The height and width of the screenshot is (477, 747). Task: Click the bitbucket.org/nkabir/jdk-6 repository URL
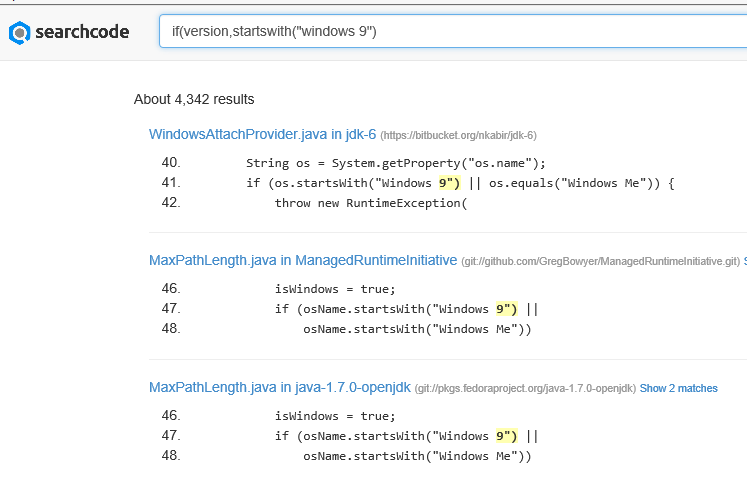tap(458, 135)
